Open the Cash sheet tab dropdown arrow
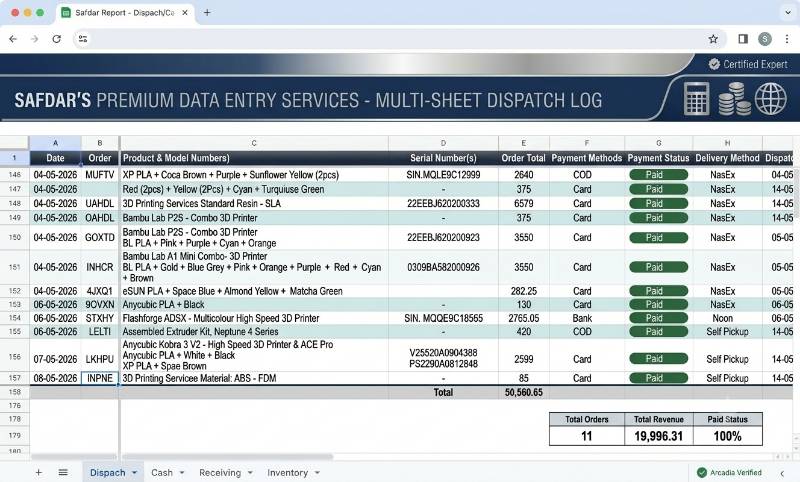This screenshot has height=482, width=800. (182, 473)
